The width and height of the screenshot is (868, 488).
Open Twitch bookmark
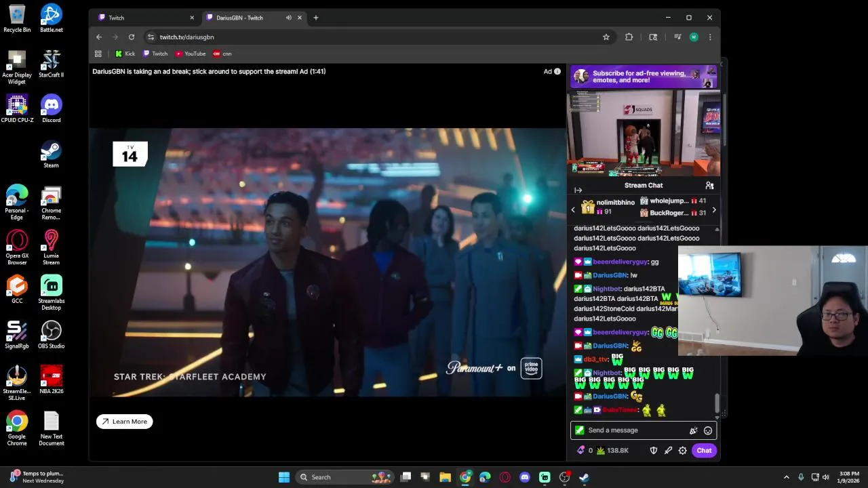point(155,54)
